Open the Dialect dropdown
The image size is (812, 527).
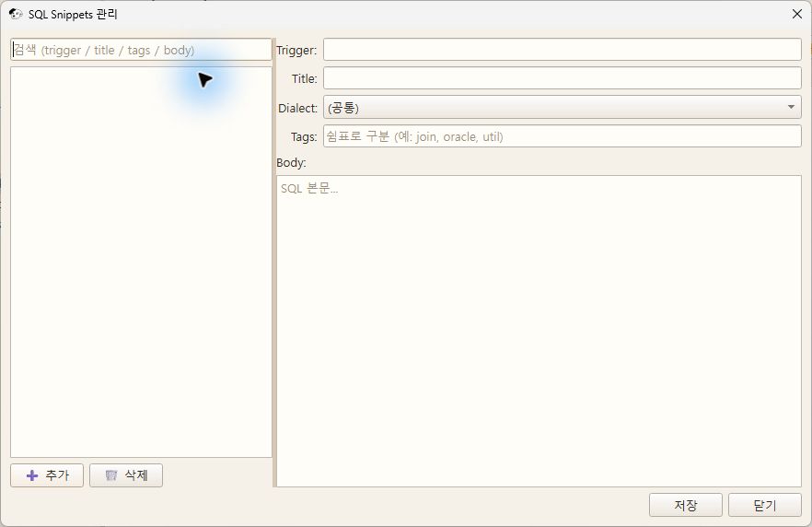click(563, 108)
